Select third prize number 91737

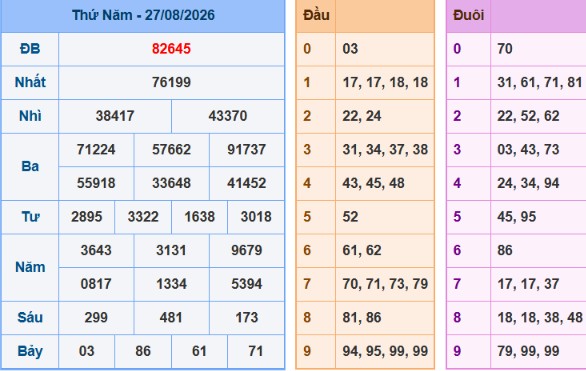click(x=247, y=149)
